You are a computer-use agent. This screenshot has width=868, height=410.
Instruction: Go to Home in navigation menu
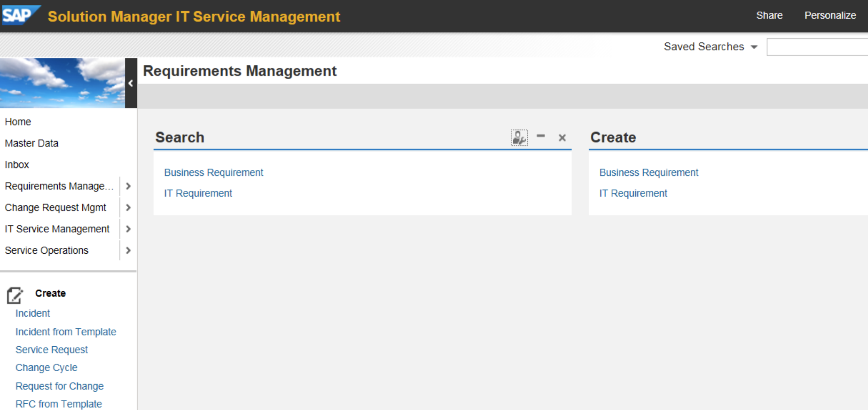coord(18,122)
